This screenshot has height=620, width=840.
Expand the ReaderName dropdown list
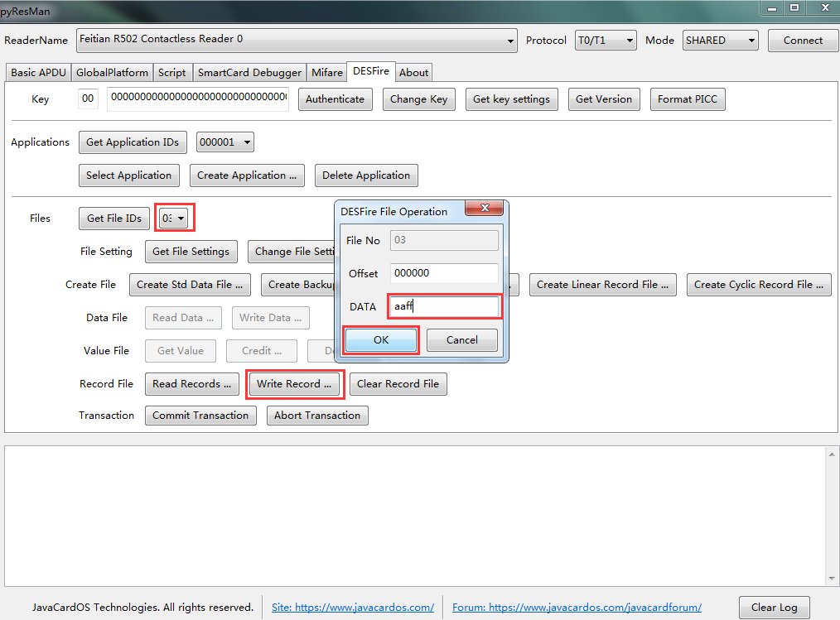point(510,41)
